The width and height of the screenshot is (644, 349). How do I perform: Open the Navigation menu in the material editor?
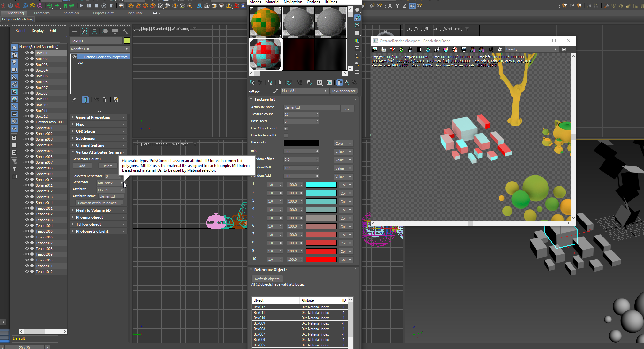pos(293,2)
